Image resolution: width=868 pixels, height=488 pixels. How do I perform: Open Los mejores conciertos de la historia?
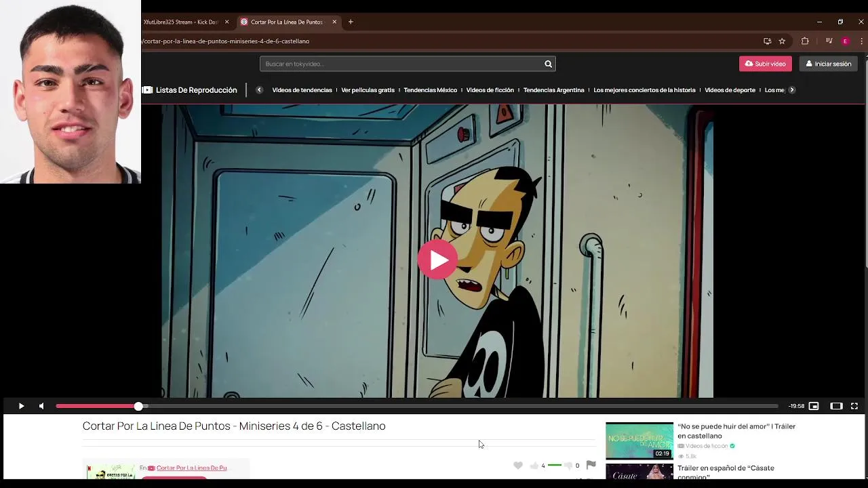[x=644, y=90]
